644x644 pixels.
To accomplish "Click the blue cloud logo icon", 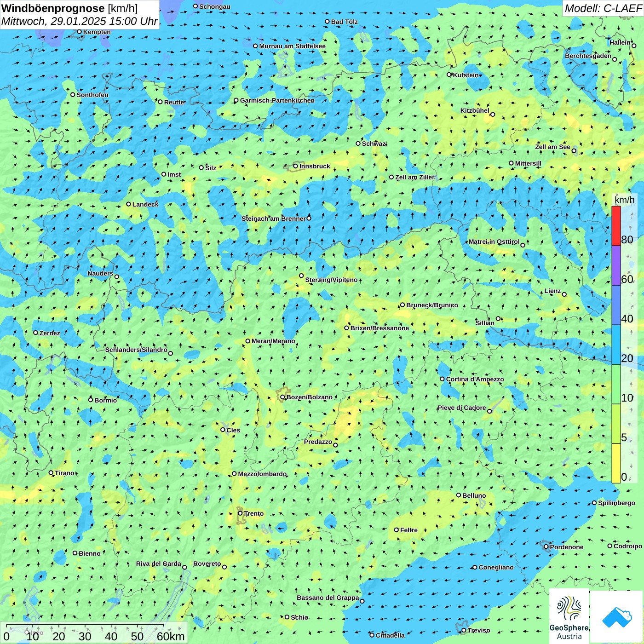I will pyautogui.click(x=617, y=616).
